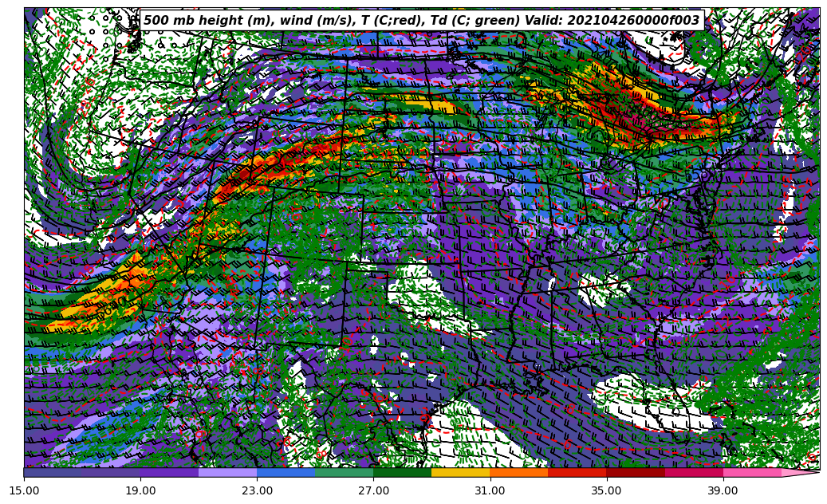Viewport: 827px width, 504px height.
Task: Select the bright red colorbar segment
Action: coord(577,472)
